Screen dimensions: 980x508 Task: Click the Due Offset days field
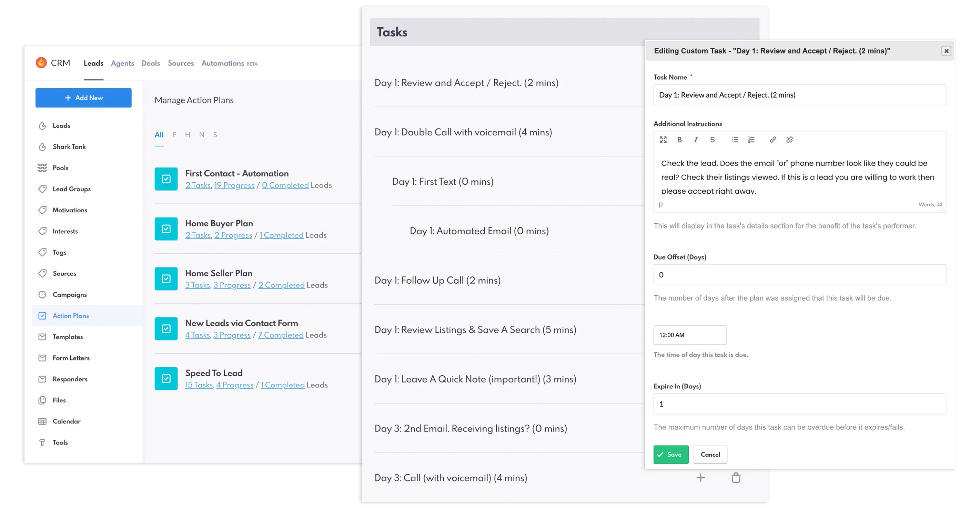pyautogui.click(x=799, y=275)
